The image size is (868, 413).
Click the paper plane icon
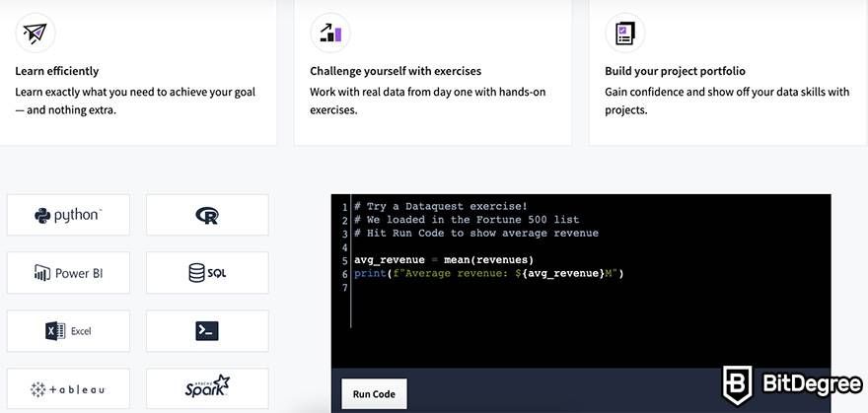[x=36, y=34]
